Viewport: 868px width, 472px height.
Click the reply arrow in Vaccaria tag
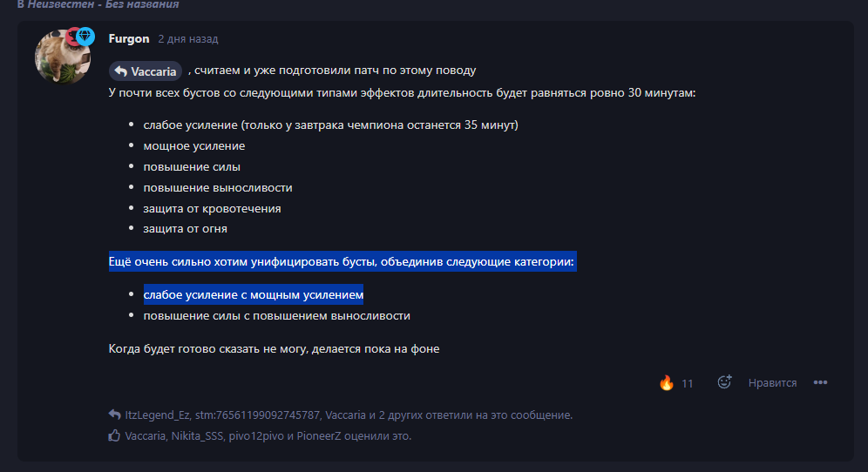[x=120, y=71]
